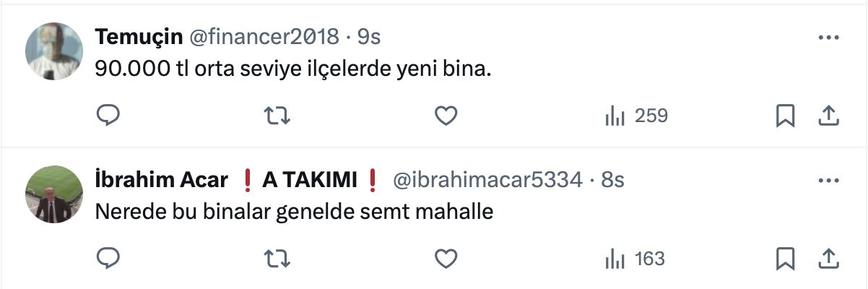Open Temuçin's profile picture
The height and width of the screenshot is (289, 868).
click(x=55, y=51)
